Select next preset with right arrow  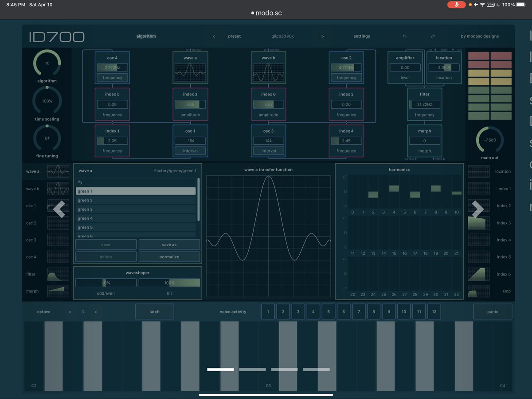coord(322,36)
